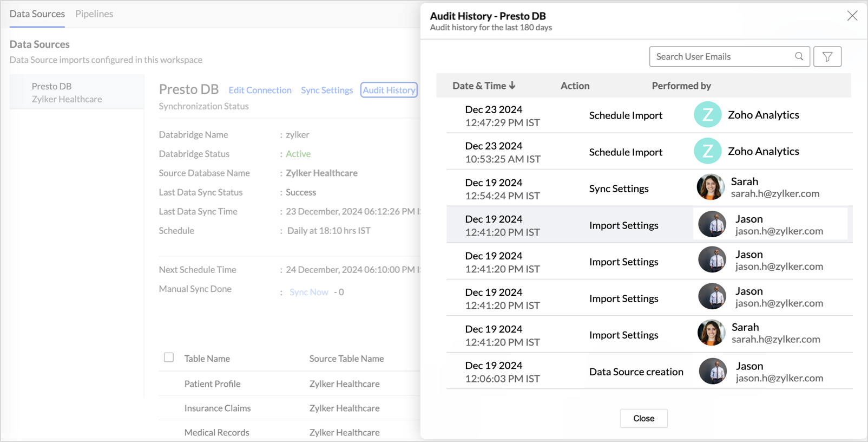Sort by Date & Time arrow
868x442 pixels.
[x=512, y=86]
